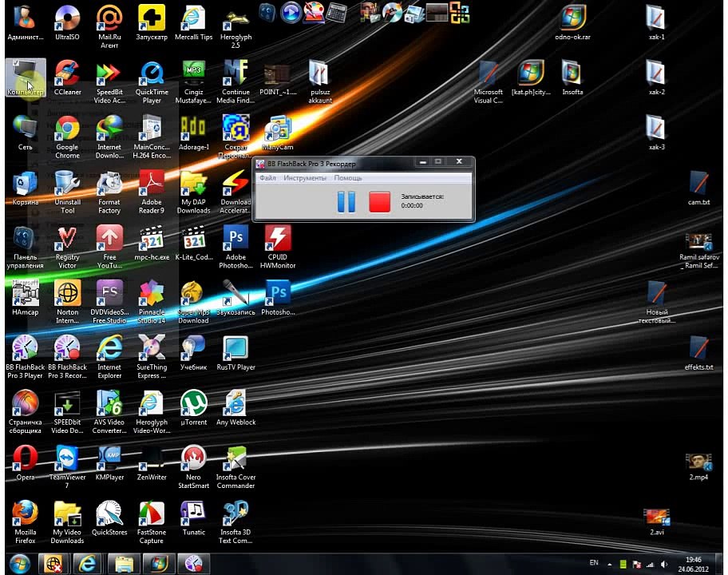Open the Windows Start menu
728x575 pixels.
[x=19, y=564]
